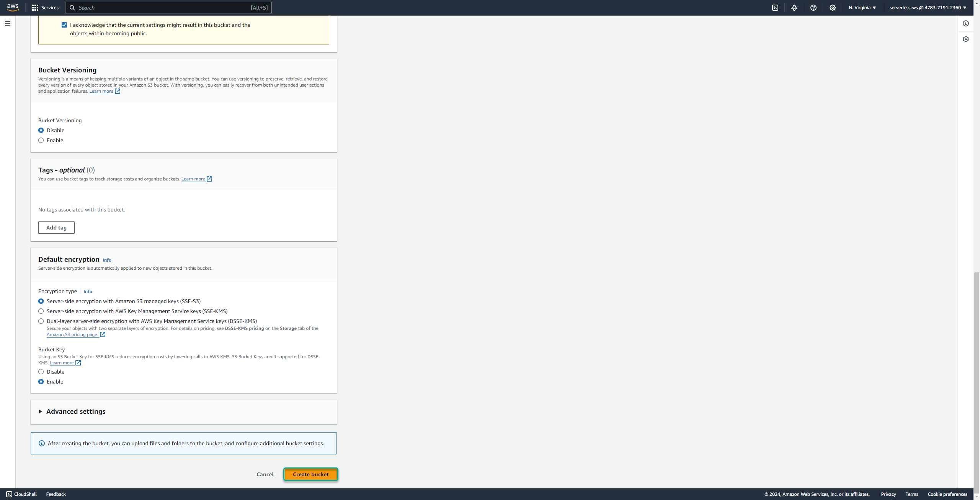Click the CloudShell label in footer
The width and height of the screenshot is (980, 500).
(25, 494)
